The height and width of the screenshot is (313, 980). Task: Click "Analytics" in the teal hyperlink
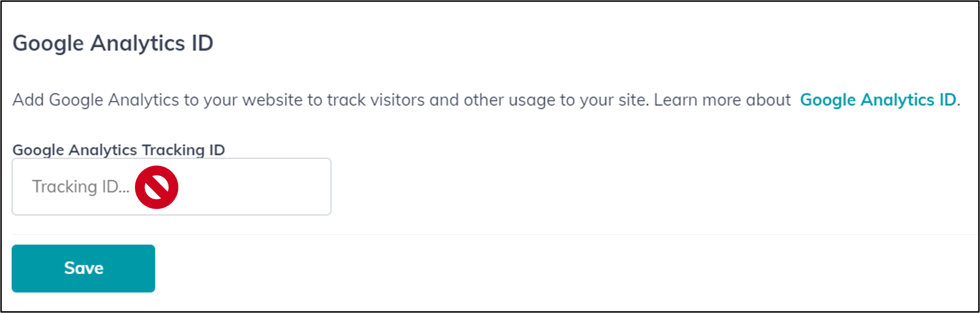(897, 100)
